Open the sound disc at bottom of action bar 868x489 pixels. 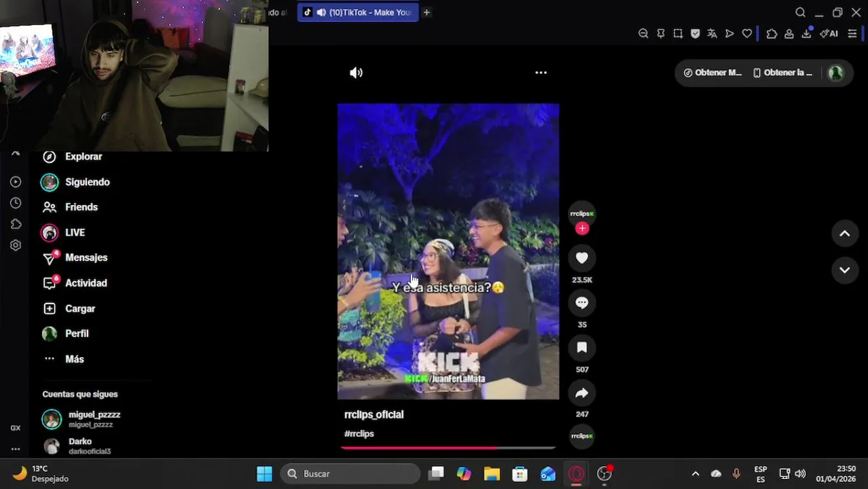point(582,436)
